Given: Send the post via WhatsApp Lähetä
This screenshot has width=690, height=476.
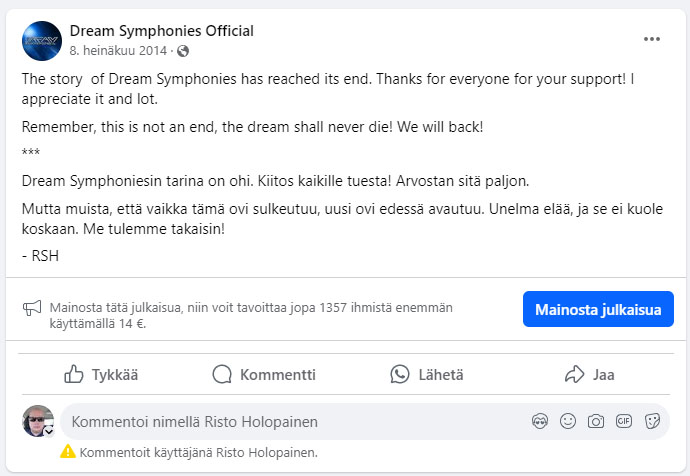Looking at the screenshot, I should coord(427,375).
